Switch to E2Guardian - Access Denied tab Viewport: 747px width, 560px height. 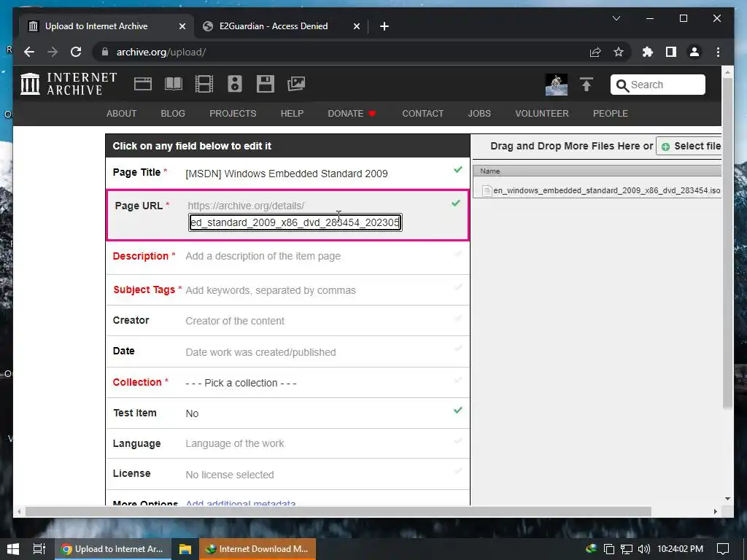274,26
